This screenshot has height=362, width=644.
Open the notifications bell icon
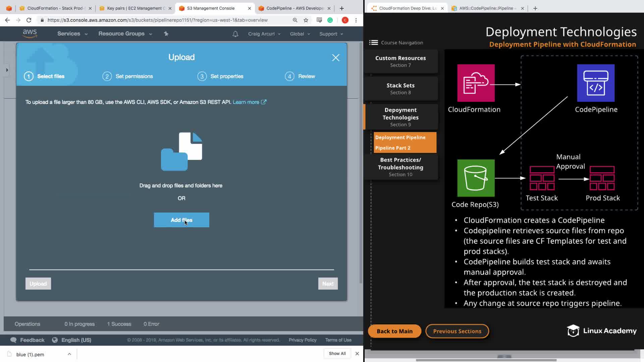(235, 34)
